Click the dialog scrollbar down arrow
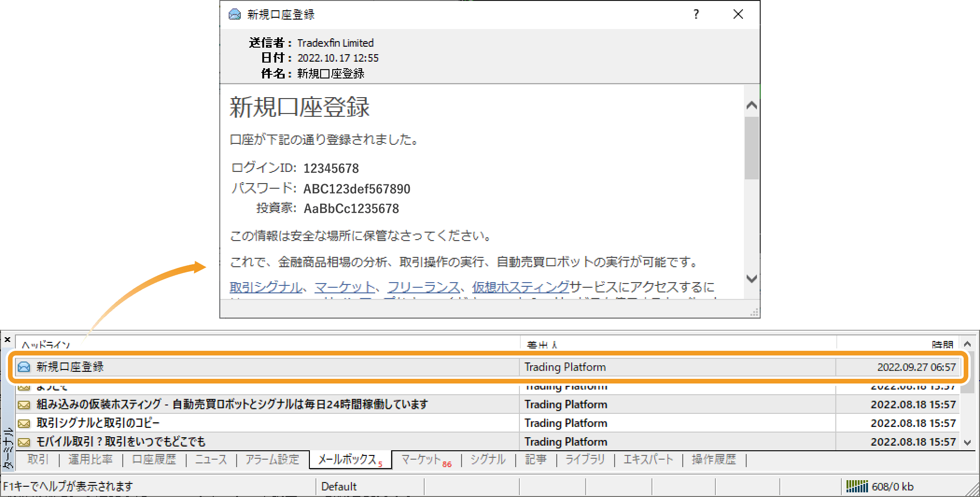The height and width of the screenshot is (497, 980). click(751, 279)
